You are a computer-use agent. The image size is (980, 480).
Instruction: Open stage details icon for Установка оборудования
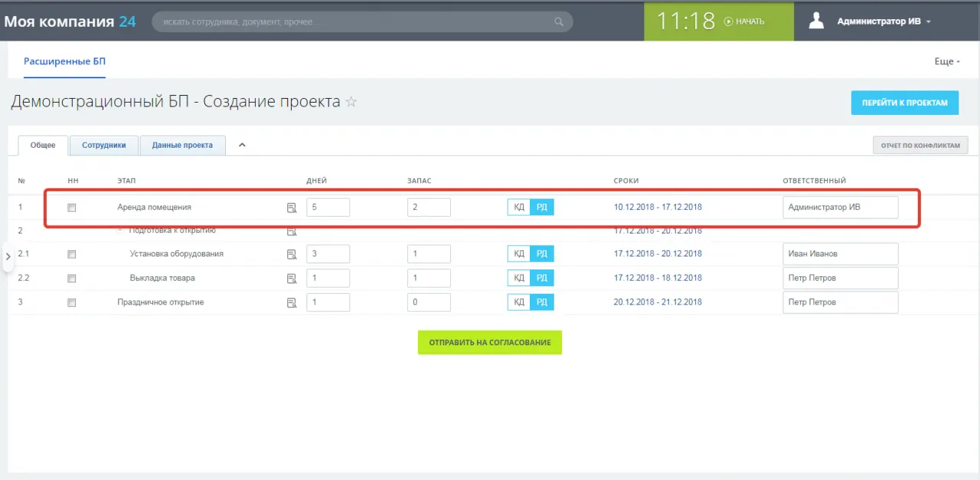click(x=291, y=253)
